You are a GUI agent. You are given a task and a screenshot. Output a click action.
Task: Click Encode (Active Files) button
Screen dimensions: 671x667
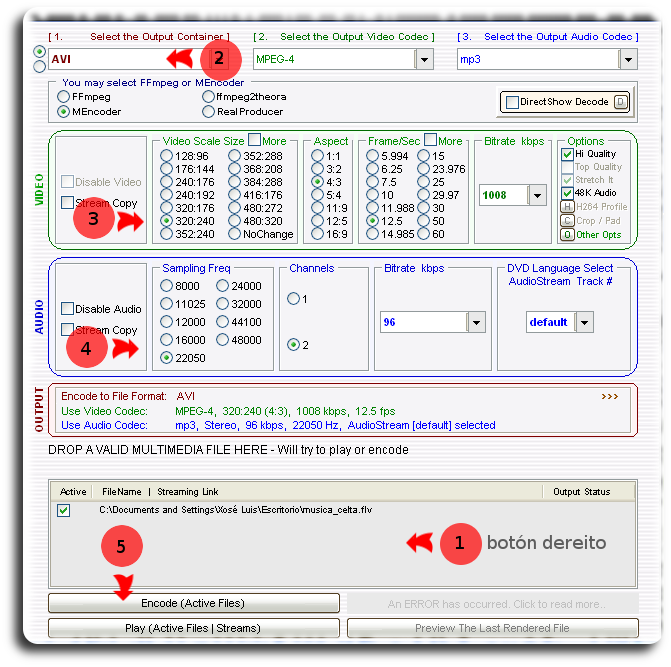[x=194, y=603]
